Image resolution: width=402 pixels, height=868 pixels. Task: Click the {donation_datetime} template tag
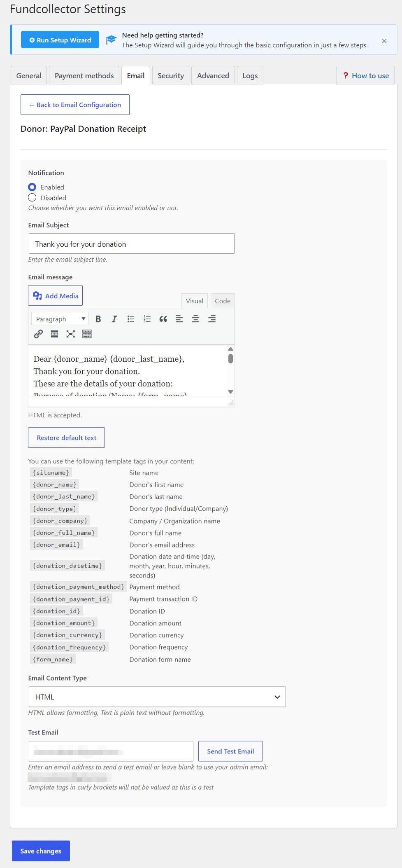click(67, 566)
